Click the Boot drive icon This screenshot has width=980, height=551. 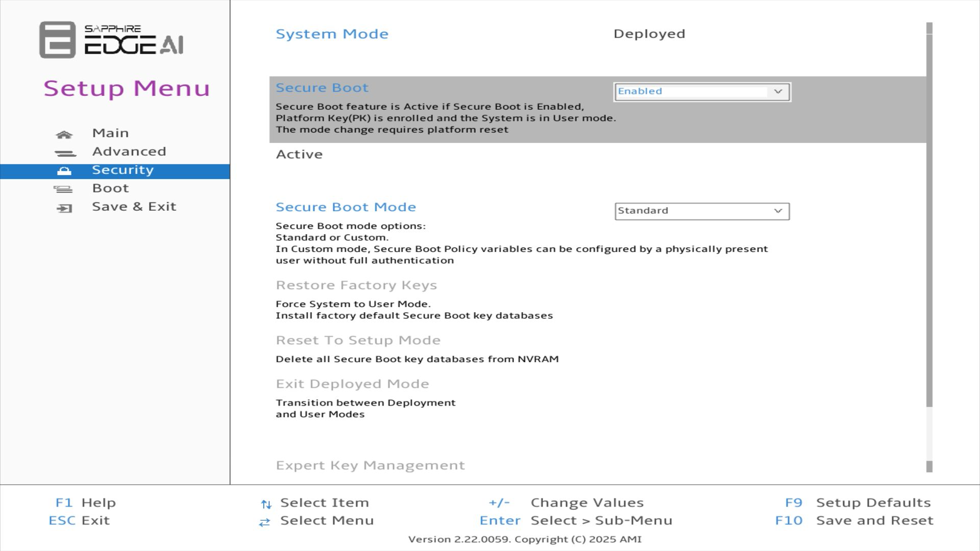click(63, 189)
